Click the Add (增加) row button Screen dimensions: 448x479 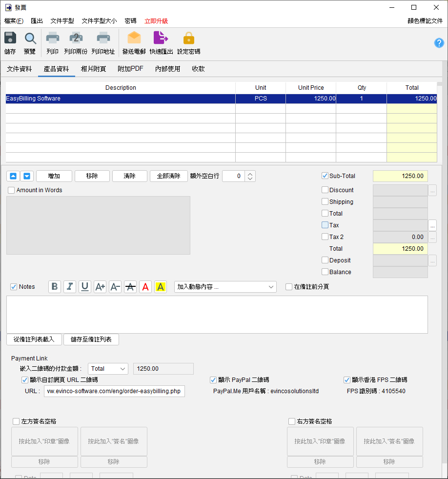pos(54,176)
